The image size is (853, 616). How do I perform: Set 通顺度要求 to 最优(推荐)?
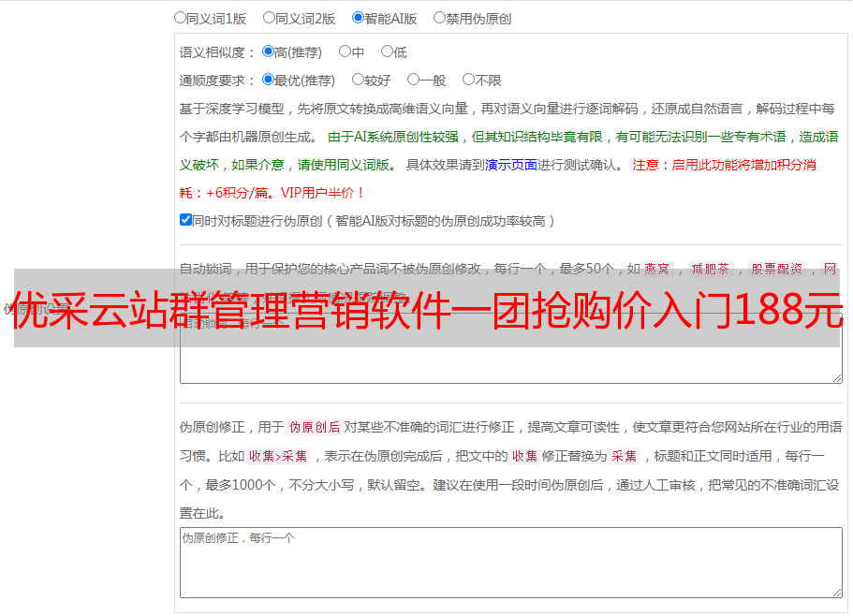pos(268,80)
